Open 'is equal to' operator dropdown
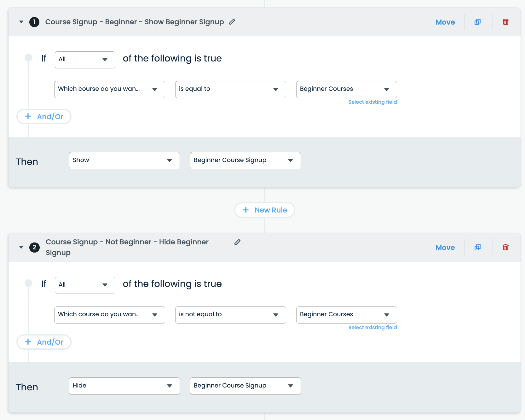 [230, 90]
